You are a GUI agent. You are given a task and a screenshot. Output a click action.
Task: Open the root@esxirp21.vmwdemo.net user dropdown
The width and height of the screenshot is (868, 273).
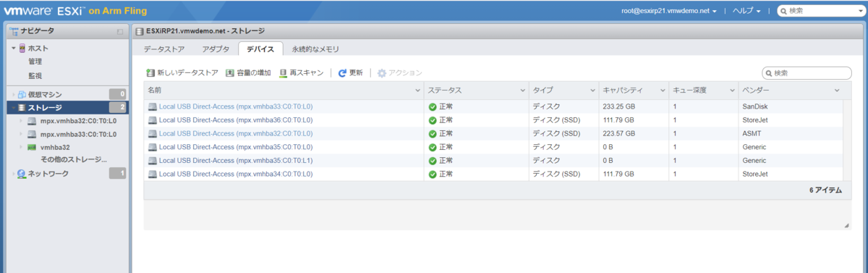tap(669, 11)
